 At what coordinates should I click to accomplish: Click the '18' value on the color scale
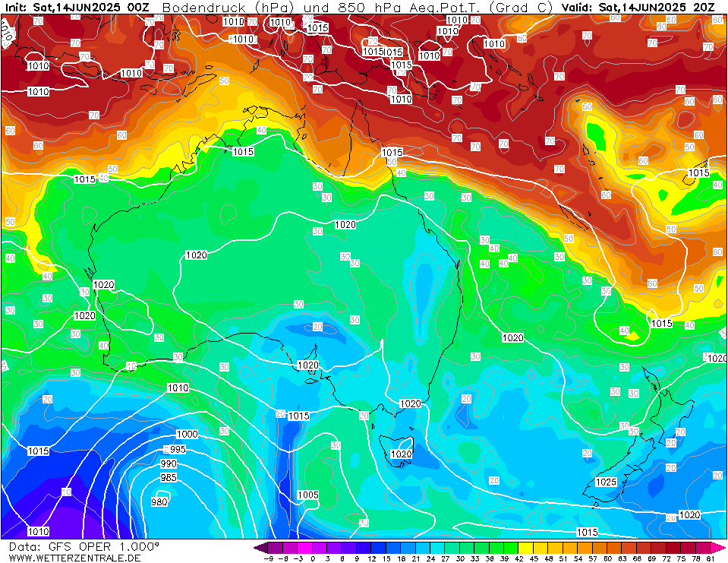401,558
